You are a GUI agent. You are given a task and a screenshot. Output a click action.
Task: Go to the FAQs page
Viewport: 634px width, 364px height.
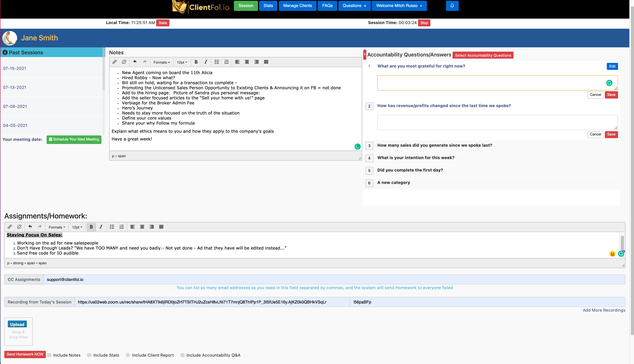coord(327,5)
